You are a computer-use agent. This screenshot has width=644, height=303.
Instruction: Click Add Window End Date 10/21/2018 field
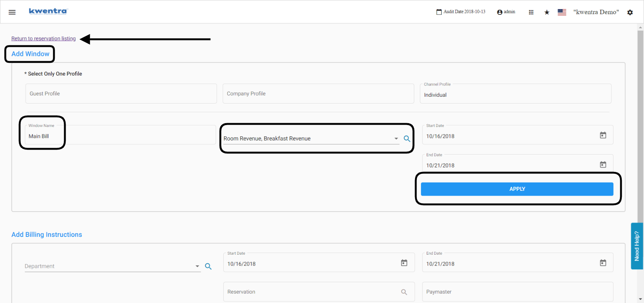click(518, 163)
